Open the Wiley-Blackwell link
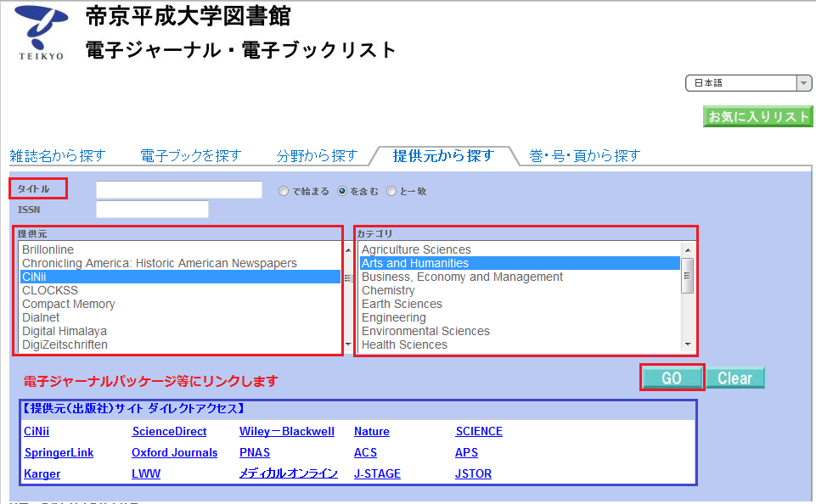 (287, 431)
